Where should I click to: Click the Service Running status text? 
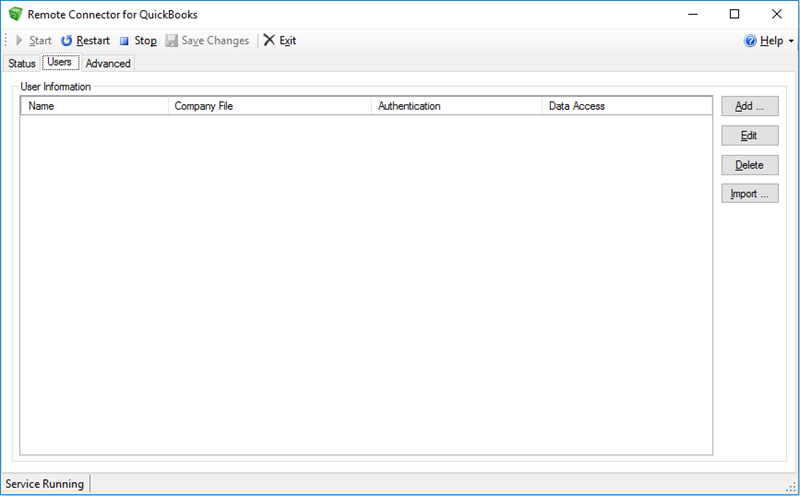point(44,484)
